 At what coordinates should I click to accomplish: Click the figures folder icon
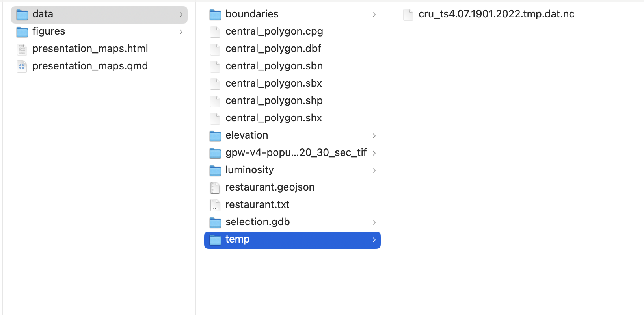(x=22, y=32)
